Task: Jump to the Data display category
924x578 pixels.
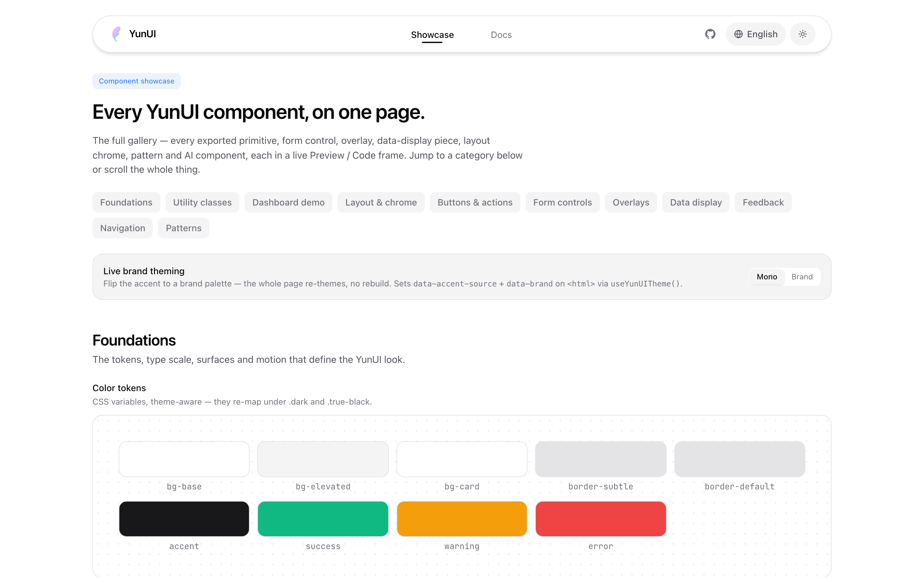Action: (696, 202)
